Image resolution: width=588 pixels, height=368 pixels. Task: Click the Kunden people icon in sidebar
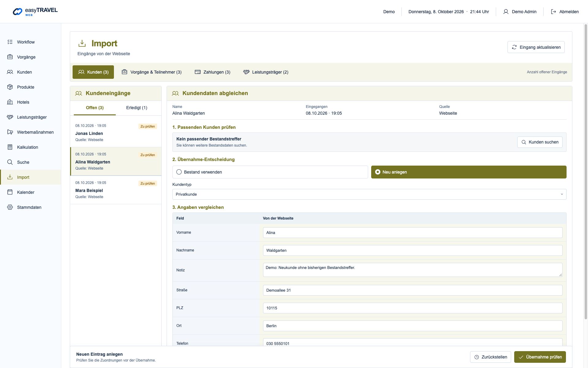pos(10,72)
